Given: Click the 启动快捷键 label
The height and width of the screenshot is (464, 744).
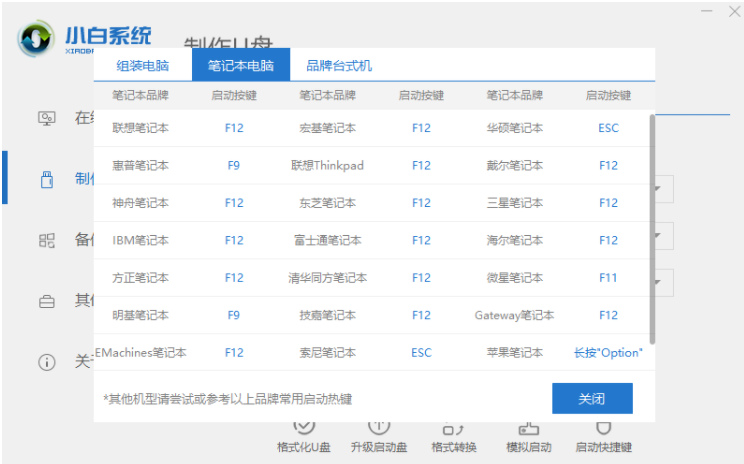Looking at the screenshot, I should coord(604,447).
